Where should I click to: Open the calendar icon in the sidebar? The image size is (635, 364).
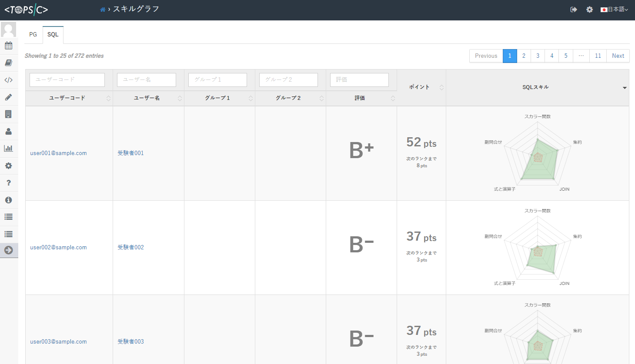[x=8, y=46]
